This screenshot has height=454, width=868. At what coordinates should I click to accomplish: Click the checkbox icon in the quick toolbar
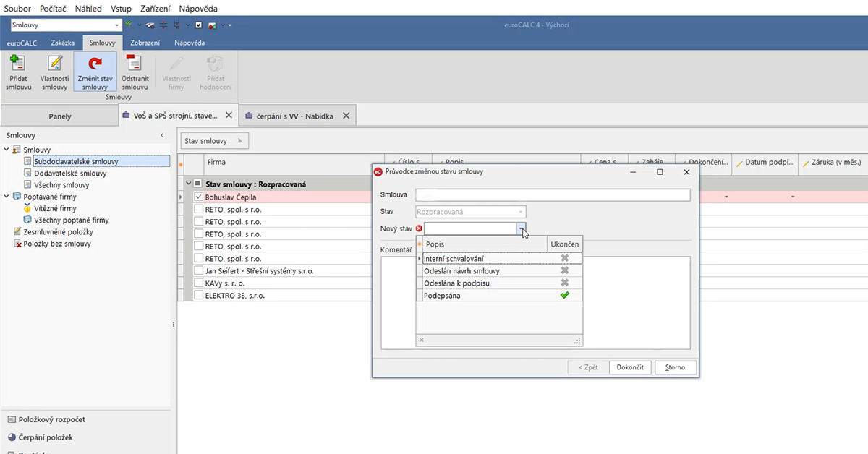click(198, 25)
